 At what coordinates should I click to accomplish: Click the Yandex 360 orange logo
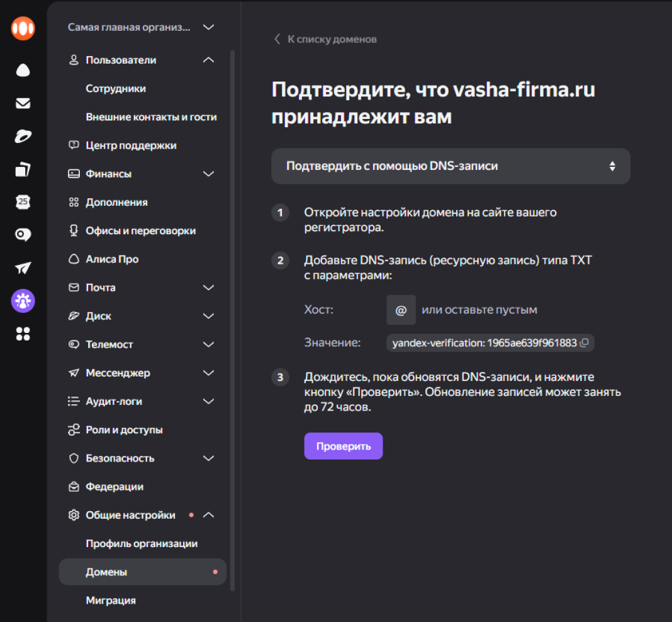(23, 28)
